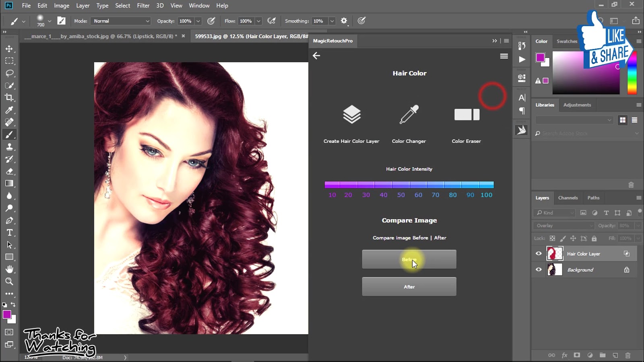
Task: Toggle the lock transparent pixels option
Action: tap(552, 239)
